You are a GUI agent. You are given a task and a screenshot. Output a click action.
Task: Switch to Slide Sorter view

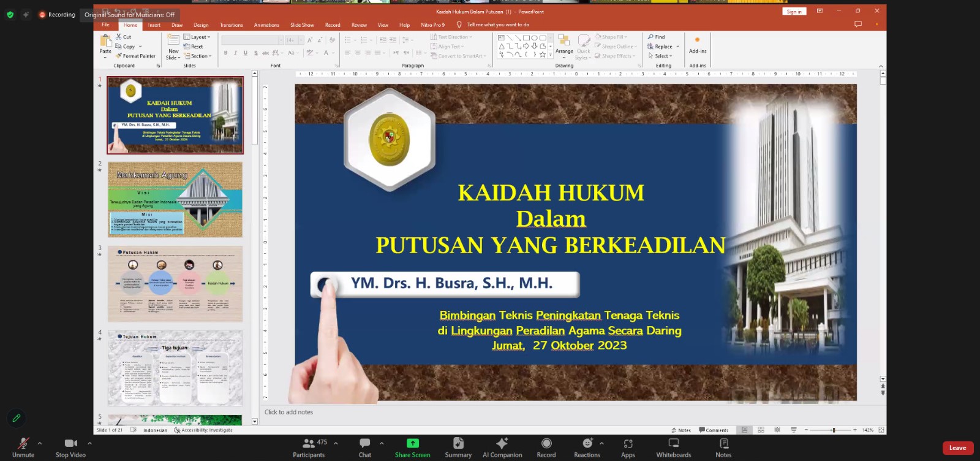point(761,430)
